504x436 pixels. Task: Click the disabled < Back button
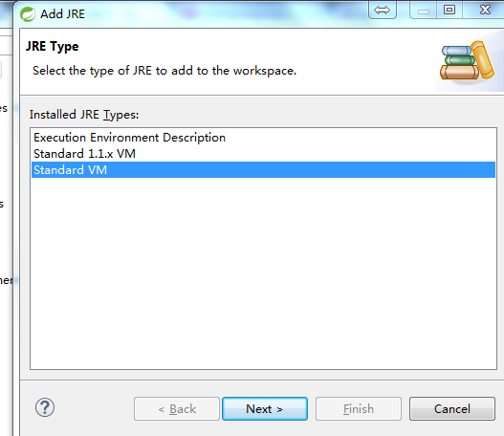tap(177, 408)
